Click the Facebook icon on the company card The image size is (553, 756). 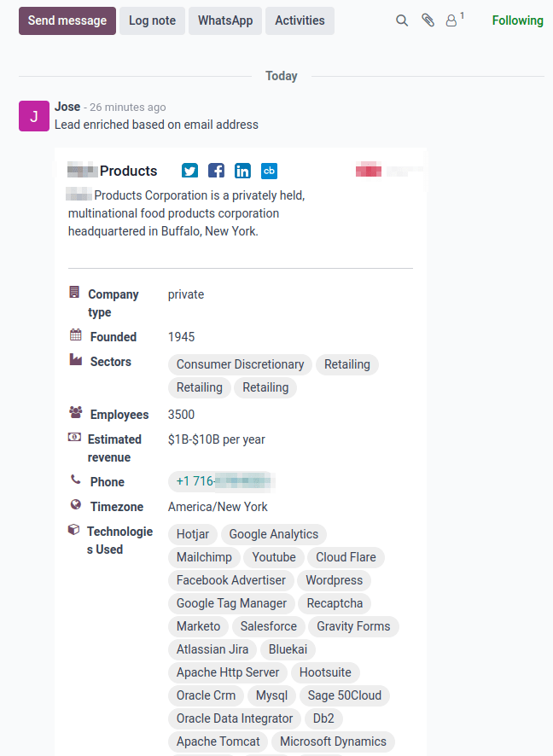click(x=215, y=171)
